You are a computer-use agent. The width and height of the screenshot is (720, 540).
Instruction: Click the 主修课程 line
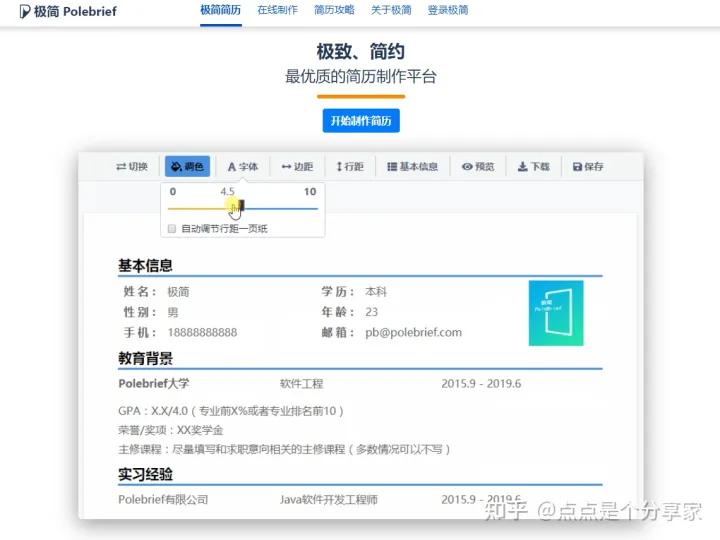point(284,449)
